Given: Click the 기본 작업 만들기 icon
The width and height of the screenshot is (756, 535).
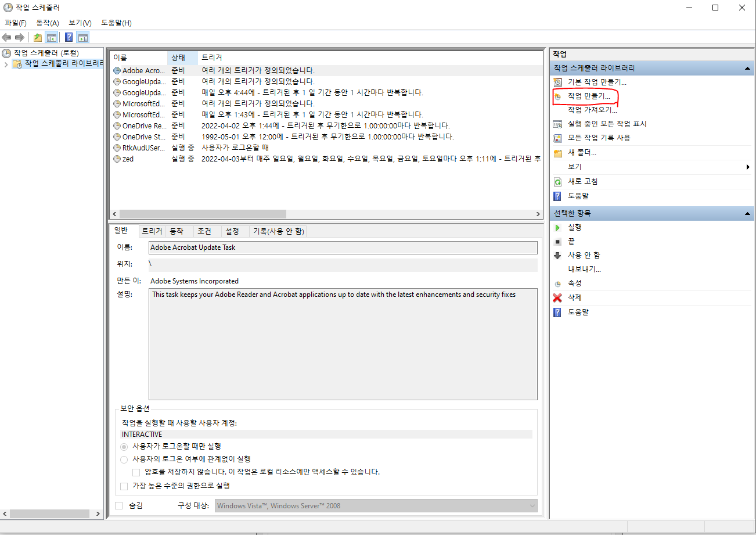Looking at the screenshot, I should coord(558,82).
